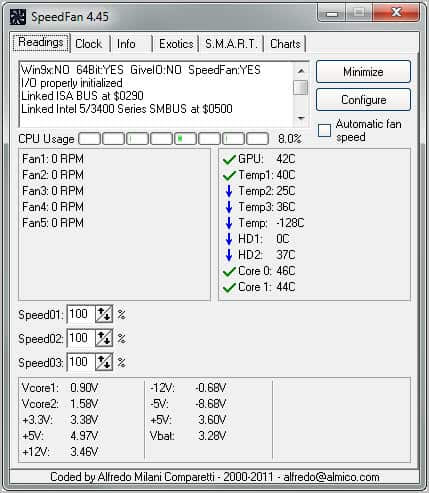Click the +12V 3.46V reading
This screenshot has height=493, width=429.
[x=60, y=452]
